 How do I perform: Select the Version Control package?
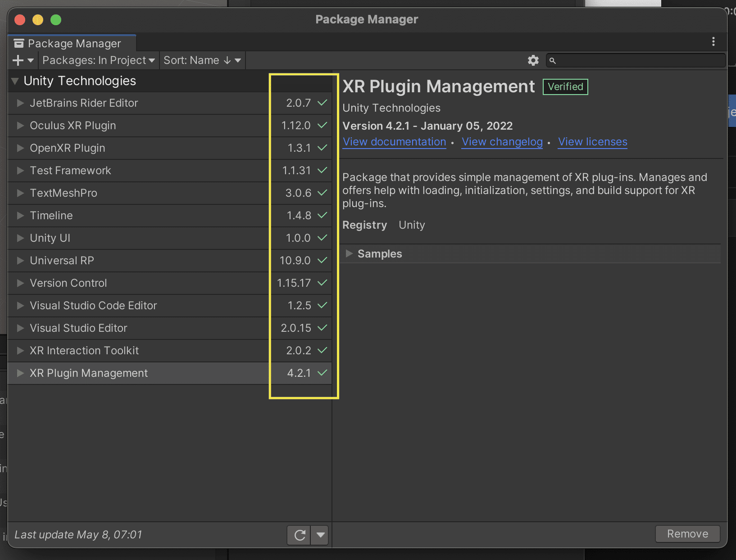[169, 283]
